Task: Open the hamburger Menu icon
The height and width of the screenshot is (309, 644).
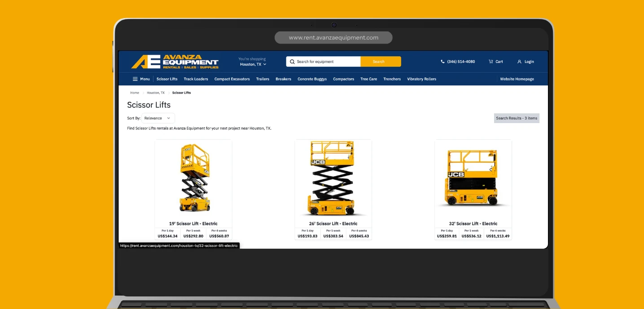Action: coord(135,79)
